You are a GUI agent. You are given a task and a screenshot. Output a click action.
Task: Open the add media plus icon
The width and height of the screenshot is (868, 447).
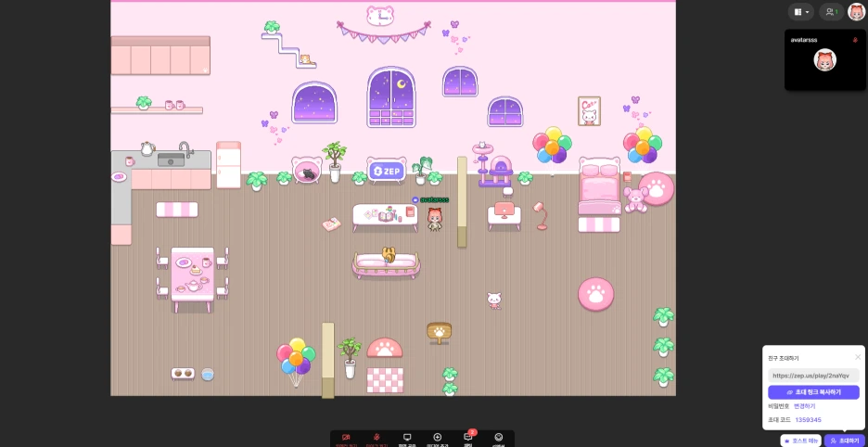438,439
